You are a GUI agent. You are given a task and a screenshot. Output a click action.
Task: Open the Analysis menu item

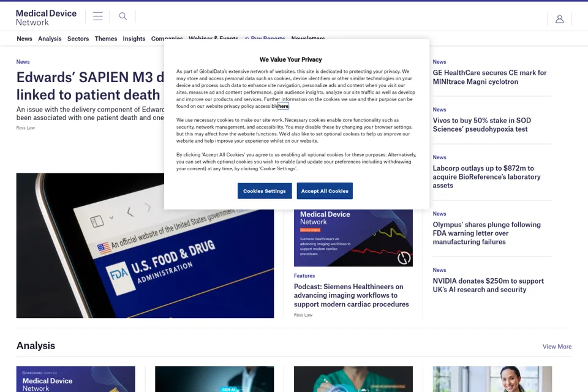point(50,39)
